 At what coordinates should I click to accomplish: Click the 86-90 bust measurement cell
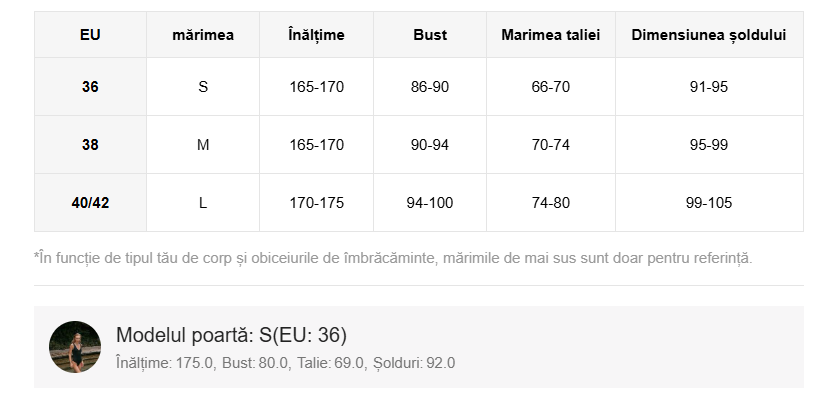click(x=430, y=87)
